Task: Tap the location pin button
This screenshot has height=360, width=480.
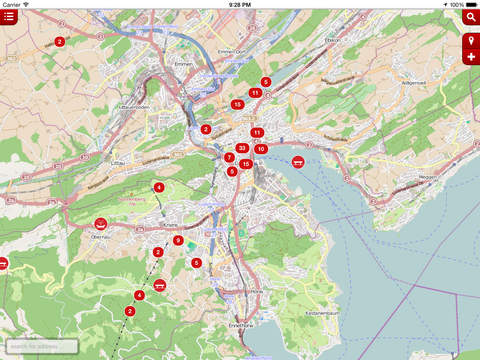Action: (471, 41)
